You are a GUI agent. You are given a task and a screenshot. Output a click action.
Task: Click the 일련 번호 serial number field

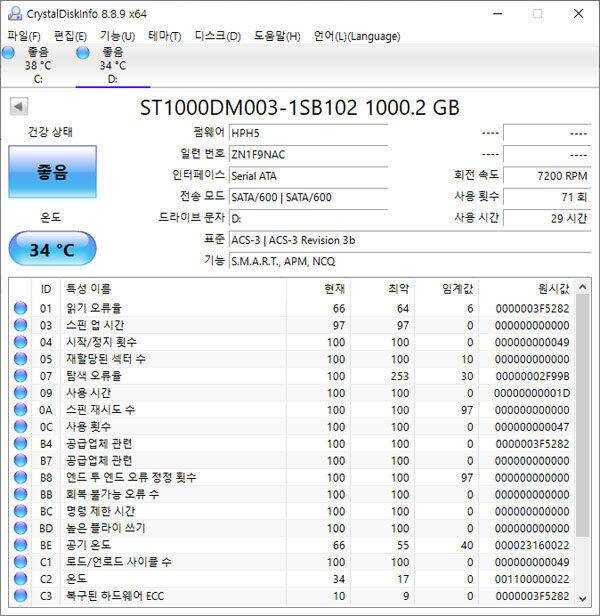pyautogui.click(x=307, y=154)
